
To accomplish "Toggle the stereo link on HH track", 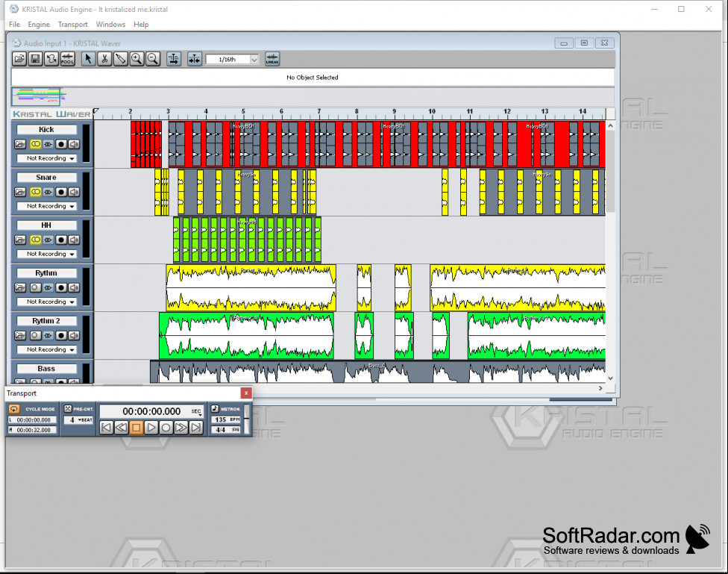I will (35, 240).
